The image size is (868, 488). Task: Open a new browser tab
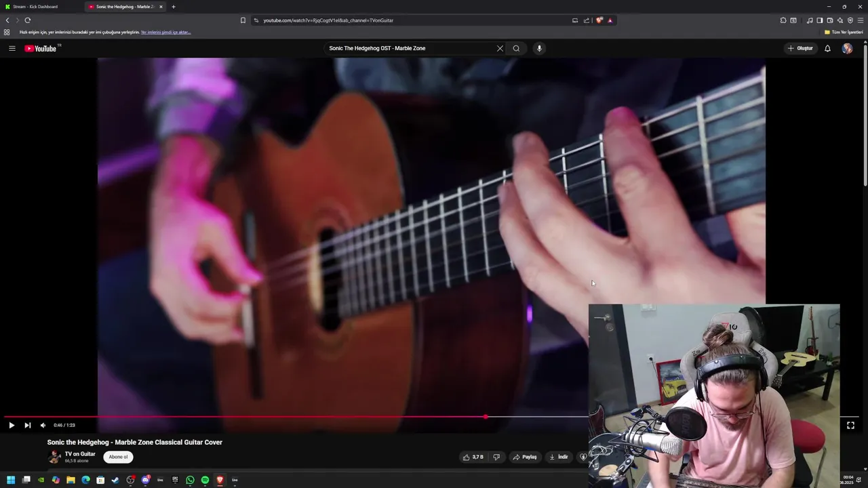coord(173,7)
